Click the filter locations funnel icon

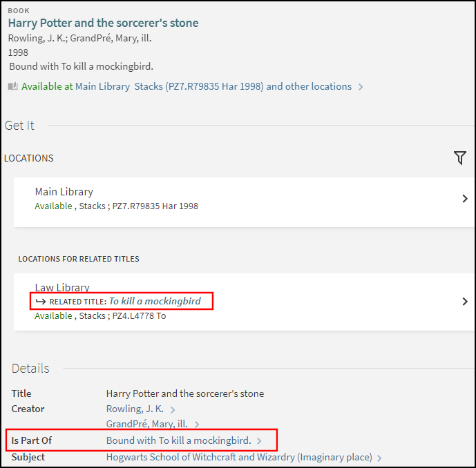460,158
